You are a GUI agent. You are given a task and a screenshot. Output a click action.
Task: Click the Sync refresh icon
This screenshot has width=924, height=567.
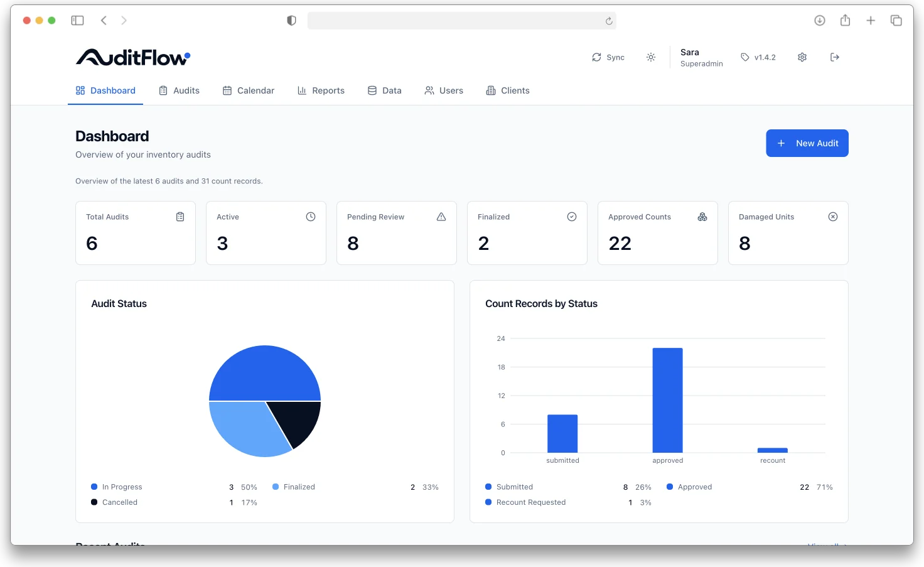coord(596,57)
